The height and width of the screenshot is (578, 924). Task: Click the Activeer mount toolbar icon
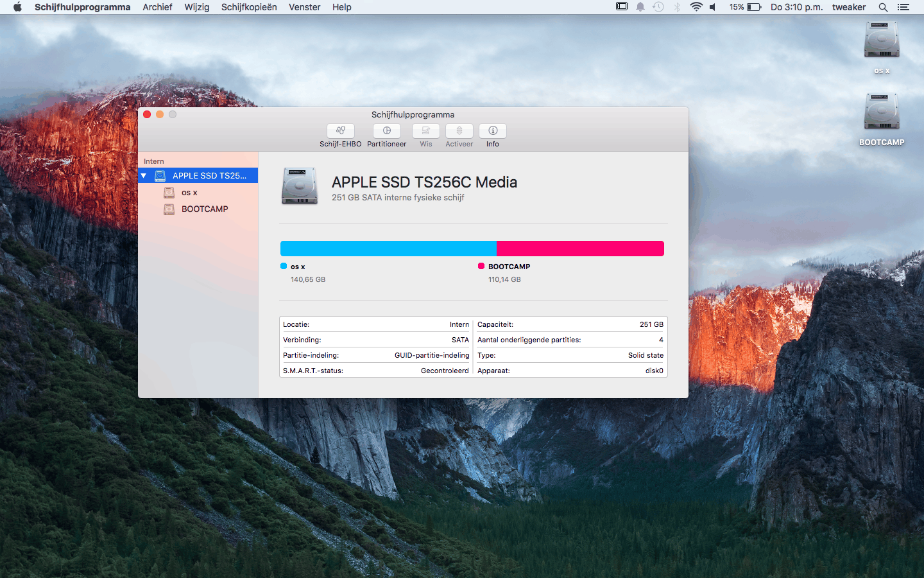click(459, 131)
